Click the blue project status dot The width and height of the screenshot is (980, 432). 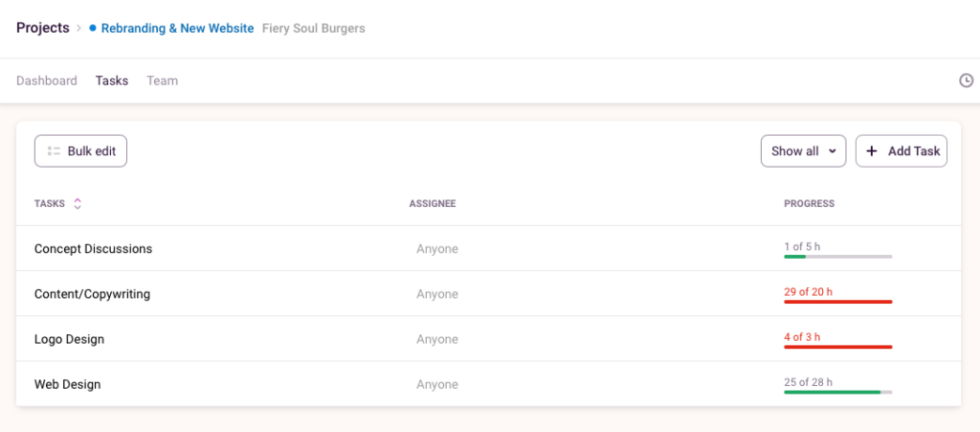(93, 29)
